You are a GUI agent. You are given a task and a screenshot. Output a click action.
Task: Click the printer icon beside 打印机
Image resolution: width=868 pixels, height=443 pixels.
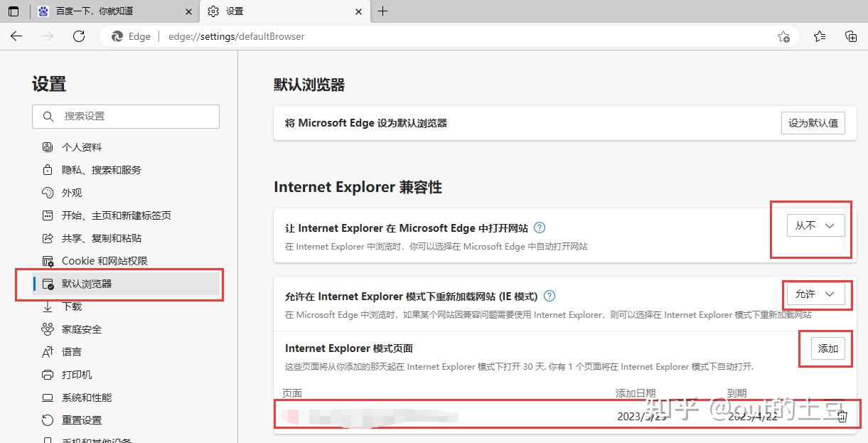48,375
